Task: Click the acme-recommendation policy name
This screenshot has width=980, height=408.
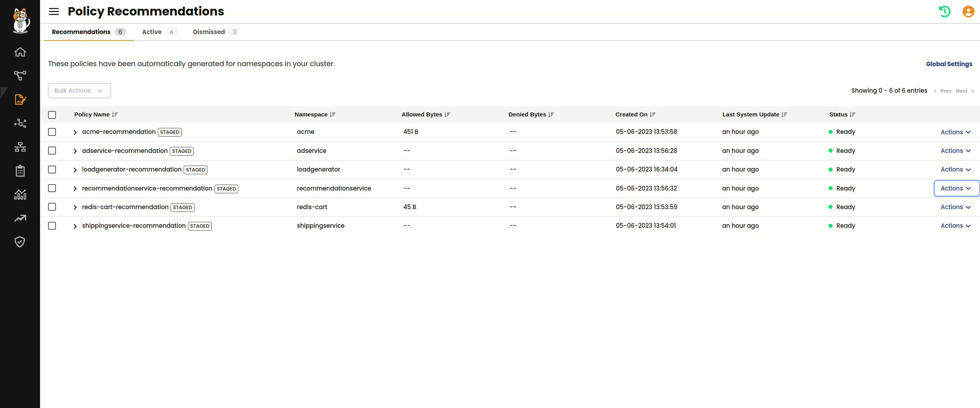Action: pyautogui.click(x=119, y=132)
